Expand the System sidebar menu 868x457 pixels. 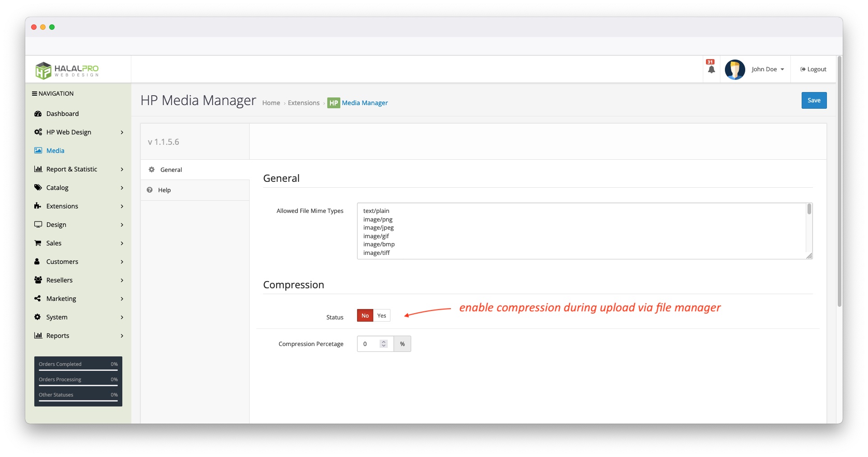pyautogui.click(x=78, y=317)
